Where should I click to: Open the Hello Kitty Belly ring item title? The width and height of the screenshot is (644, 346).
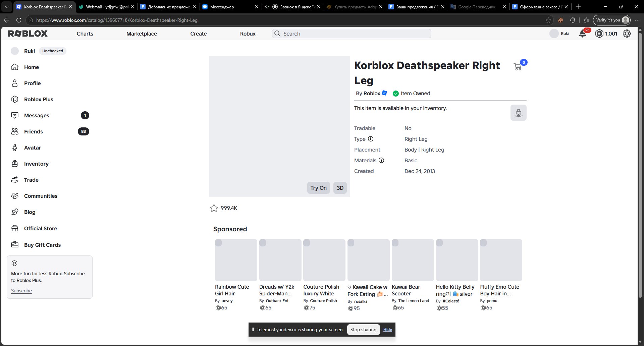pos(455,290)
